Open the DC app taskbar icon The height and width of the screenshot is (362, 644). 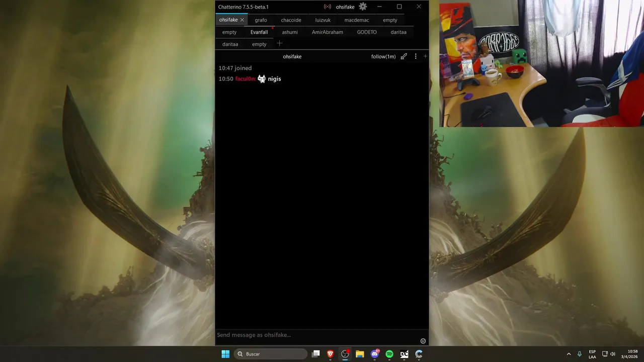(404, 354)
